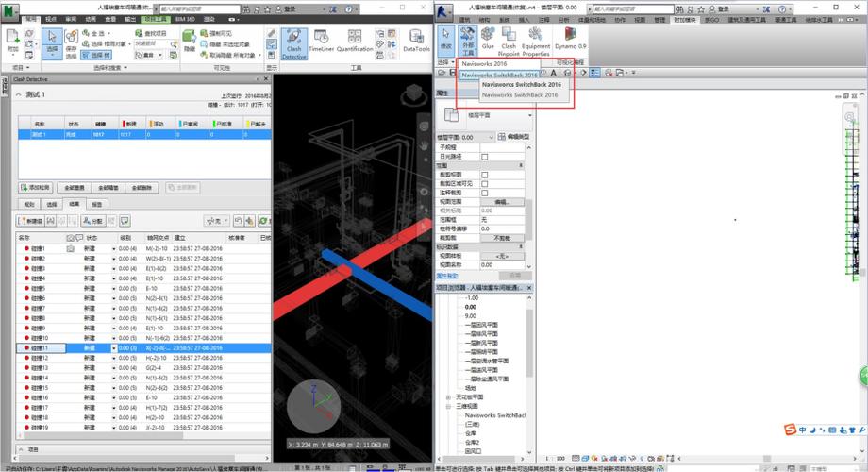868x472 pixels.
Task: Click the 全部删除 button in Clash Detective
Action: pos(142,188)
